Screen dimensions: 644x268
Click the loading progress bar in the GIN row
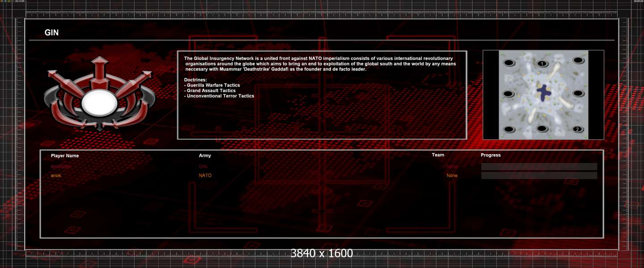pyautogui.click(x=539, y=167)
